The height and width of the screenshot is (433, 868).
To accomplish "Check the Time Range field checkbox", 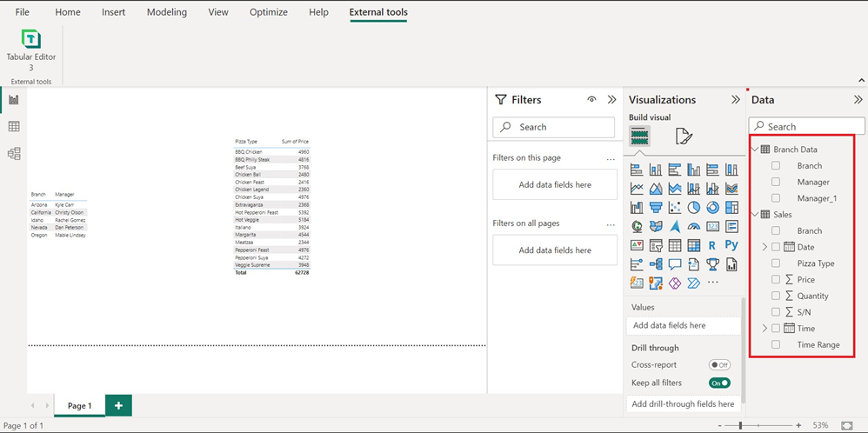I will click(x=776, y=344).
